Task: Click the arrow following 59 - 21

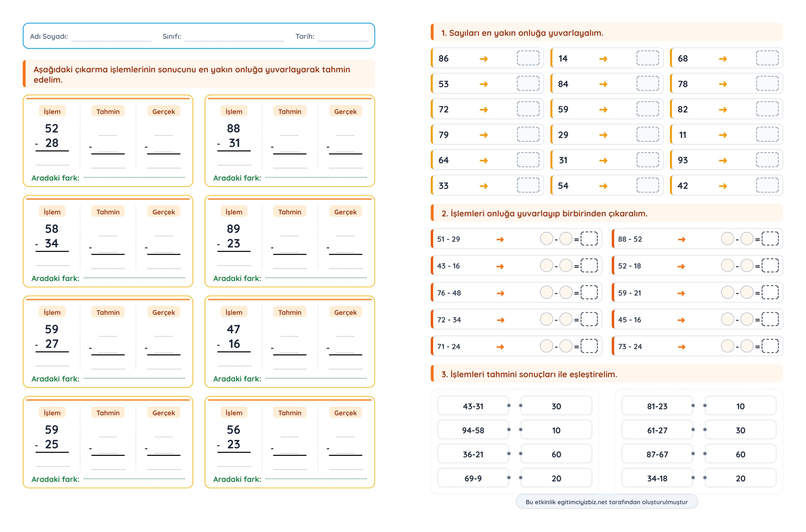Action: click(681, 293)
